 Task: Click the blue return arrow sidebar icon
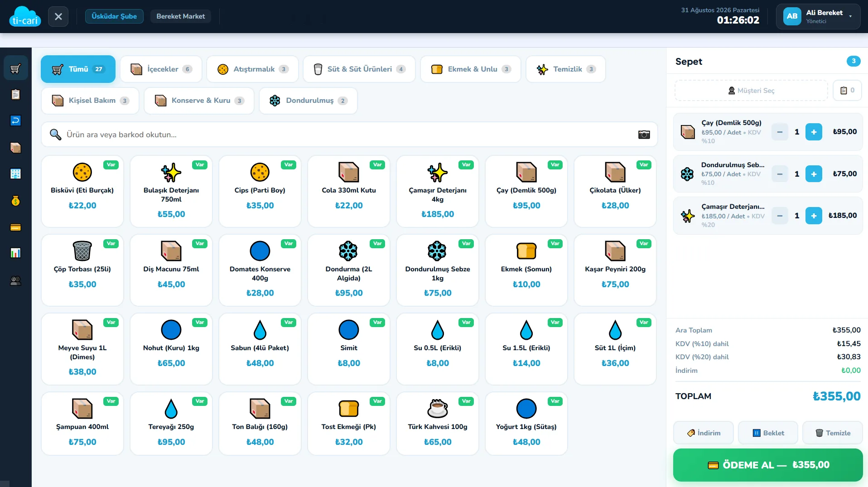pyautogui.click(x=15, y=121)
